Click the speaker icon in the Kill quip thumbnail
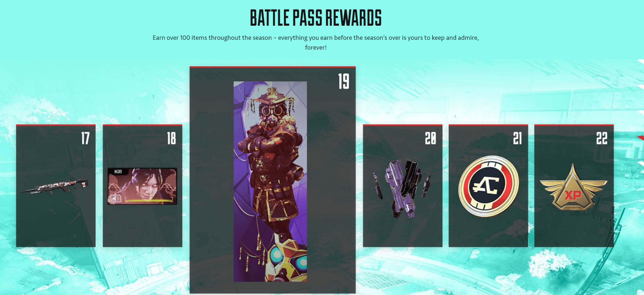Image resolution: width=644 pixels, height=295 pixels. [x=116, y=198]
